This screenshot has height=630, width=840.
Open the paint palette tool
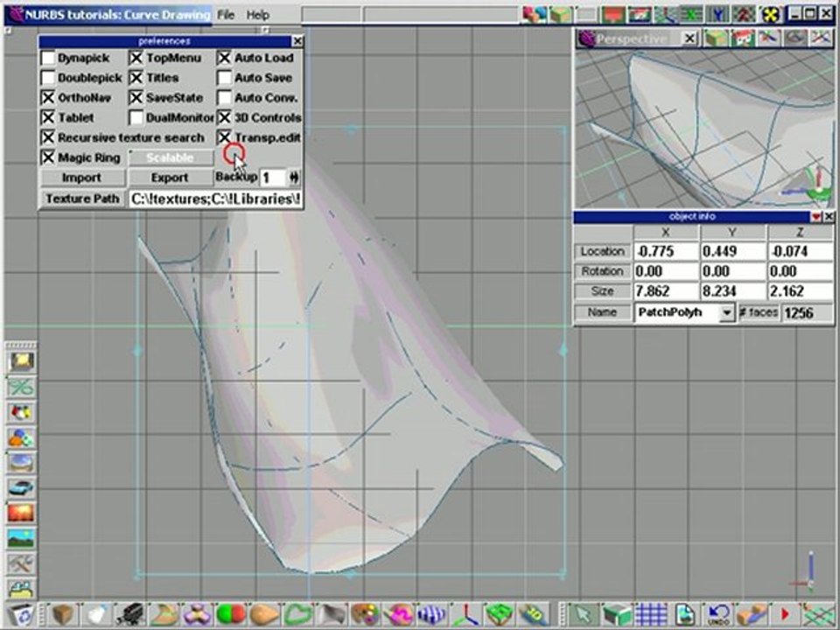click(x=366, y=614)
